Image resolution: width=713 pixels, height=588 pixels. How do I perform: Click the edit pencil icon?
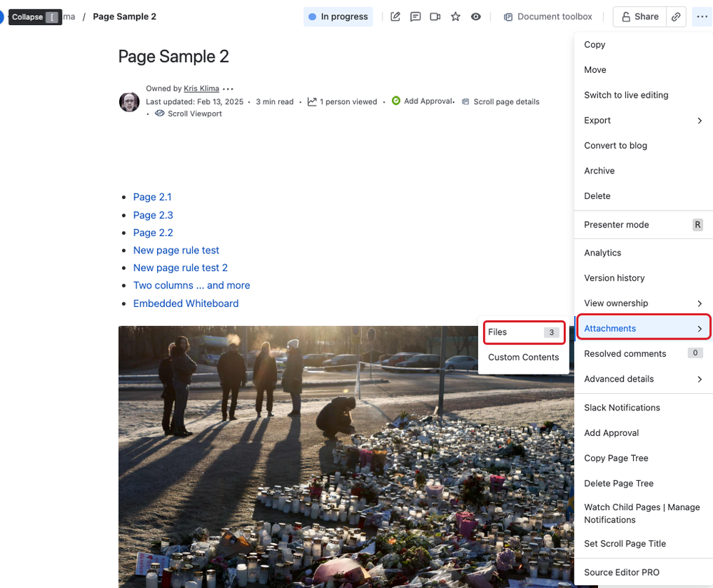[395, 17]
